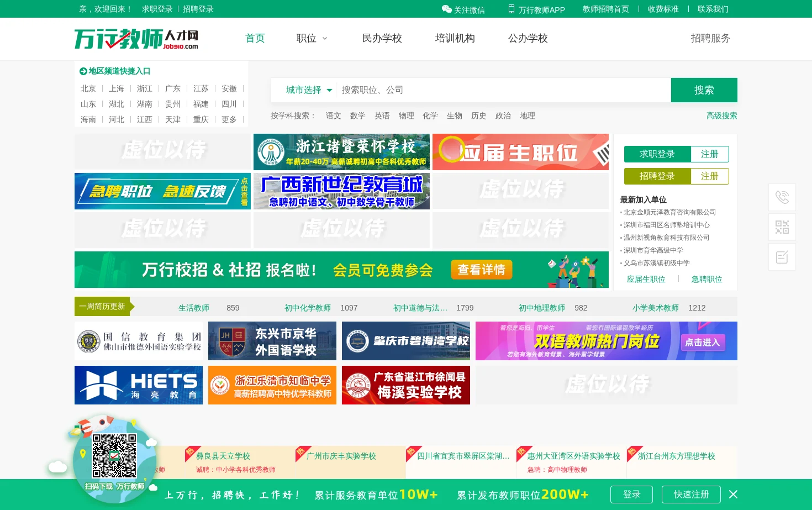
Task: Open the 生活教师 resume category
Action: click(194, 308)
